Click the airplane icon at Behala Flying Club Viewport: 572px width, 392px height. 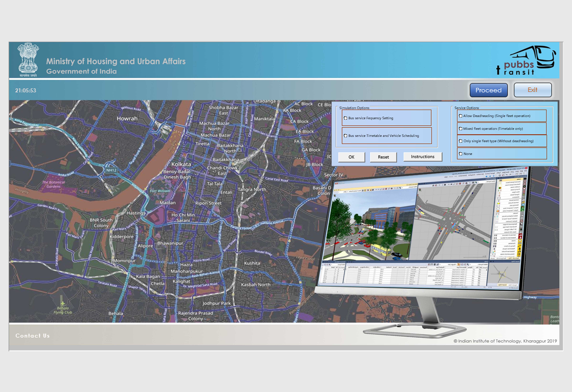tap(63, 303)
